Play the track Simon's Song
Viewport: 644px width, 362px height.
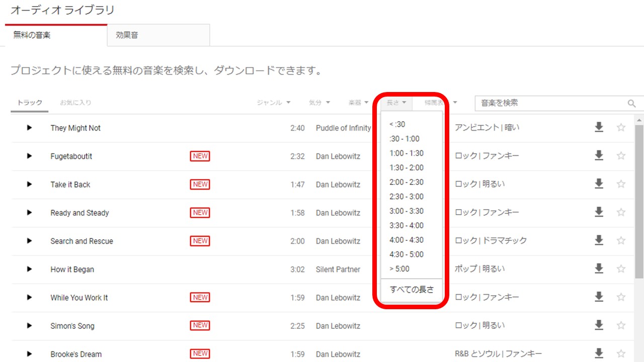(29, 326)
